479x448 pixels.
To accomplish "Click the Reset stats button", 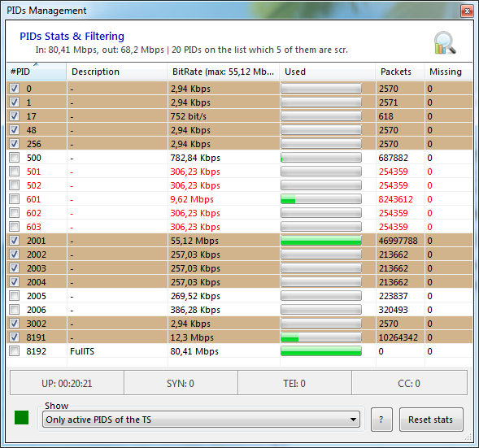I will (x=431, y=420).
